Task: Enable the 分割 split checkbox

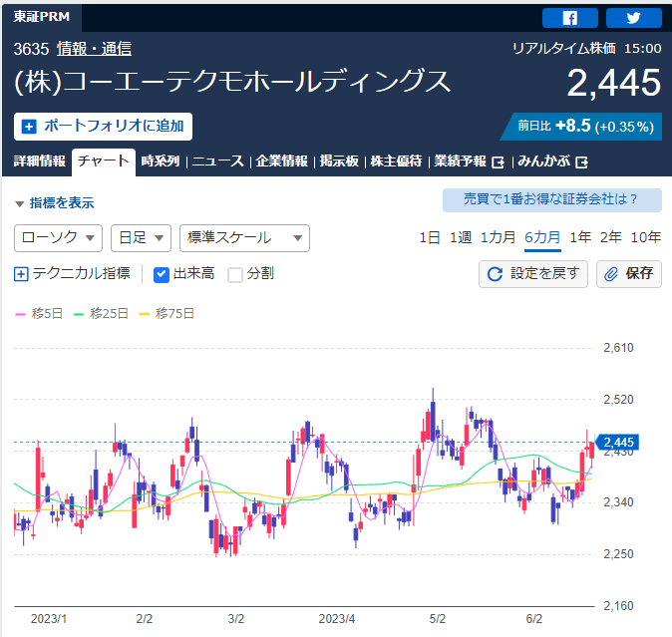Action: (x=235, y=274)
